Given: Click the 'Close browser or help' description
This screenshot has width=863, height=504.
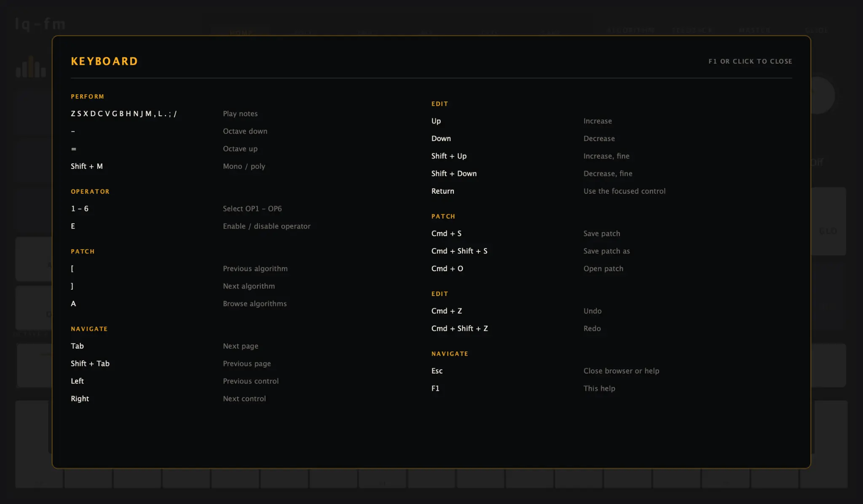Looking at the screenshot, I should 621,371.
